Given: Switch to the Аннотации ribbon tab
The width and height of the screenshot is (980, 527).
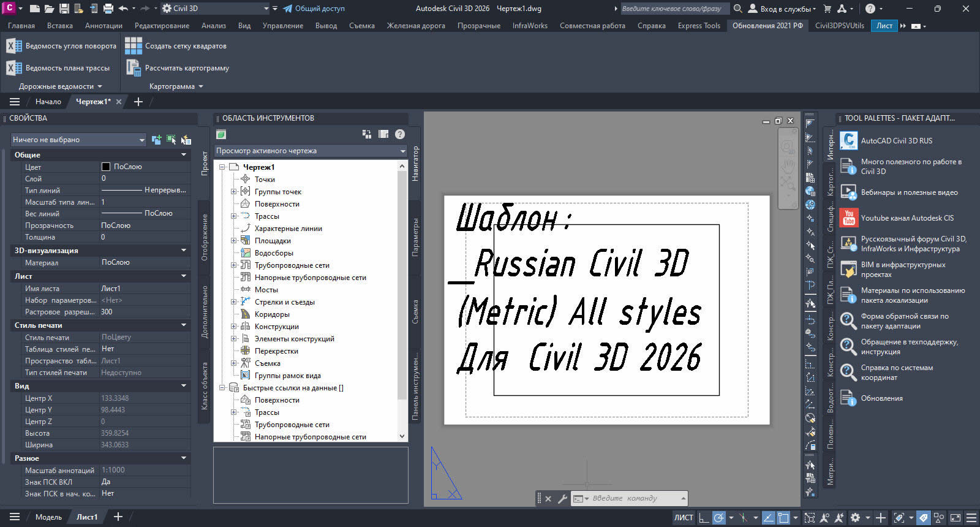Looking at the screenshot, I should point(104,26).
